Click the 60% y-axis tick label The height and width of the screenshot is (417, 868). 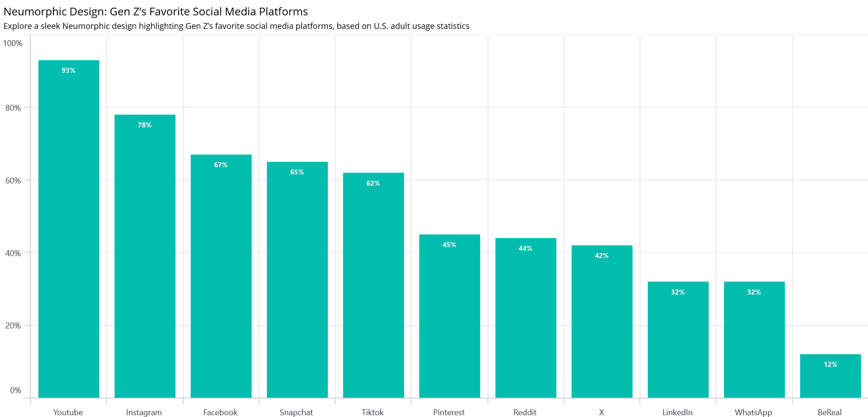(x=13, y=181)
